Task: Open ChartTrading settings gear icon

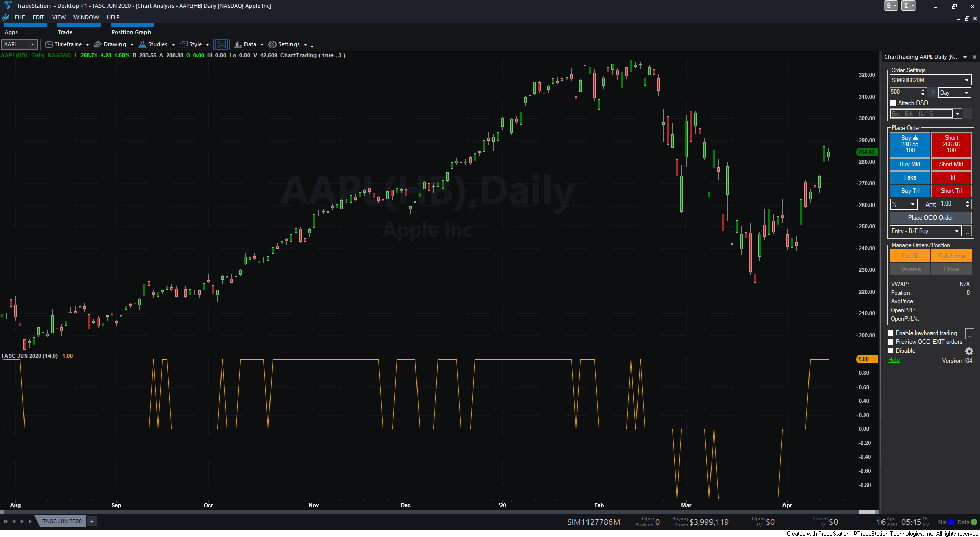Action: point(969,351)
